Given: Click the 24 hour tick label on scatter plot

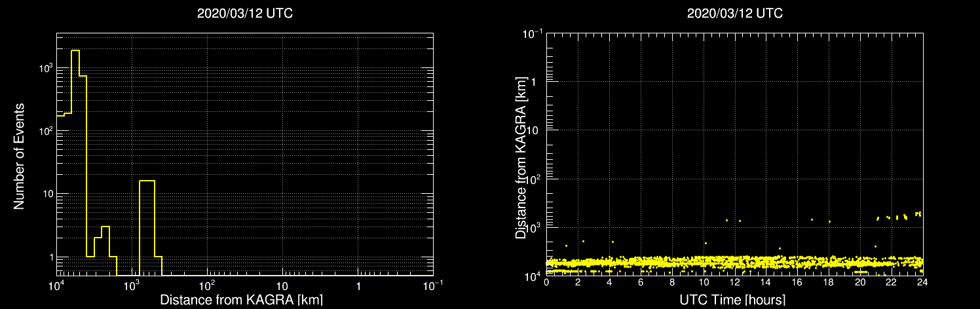Looking at the screenshot, I should coord(922,283).
